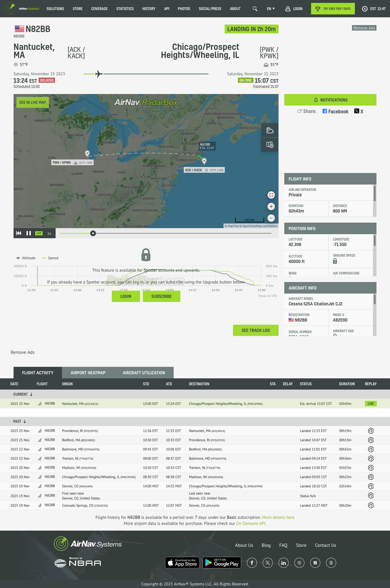Viewport: 390px width, 588px height.
Task: Click the Position Info panel scrollbar
Action: pos(375,241)
